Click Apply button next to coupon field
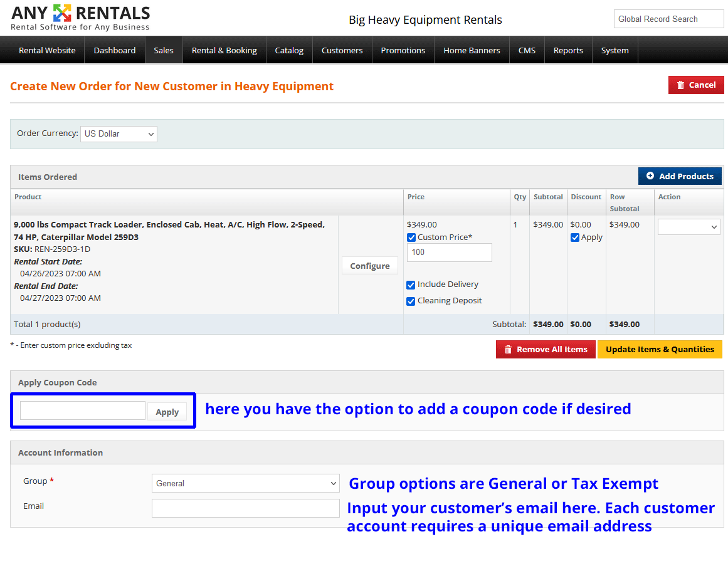The width and height of the screenshot is (728, 564). click(x=167, y=412)
